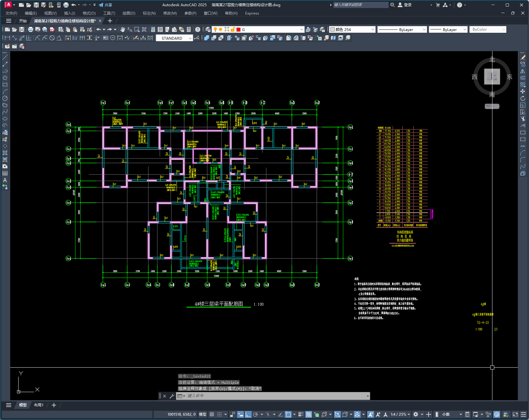
Task: Toggle lineweight display in status bar
Action: (301, 414)
